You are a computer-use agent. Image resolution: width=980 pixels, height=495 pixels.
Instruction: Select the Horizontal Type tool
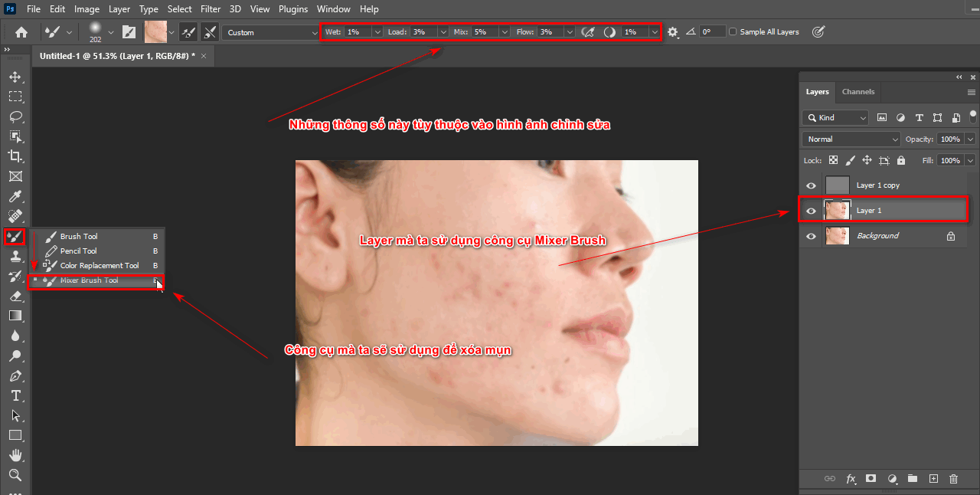pyautogui.click(x=15, y=395)
